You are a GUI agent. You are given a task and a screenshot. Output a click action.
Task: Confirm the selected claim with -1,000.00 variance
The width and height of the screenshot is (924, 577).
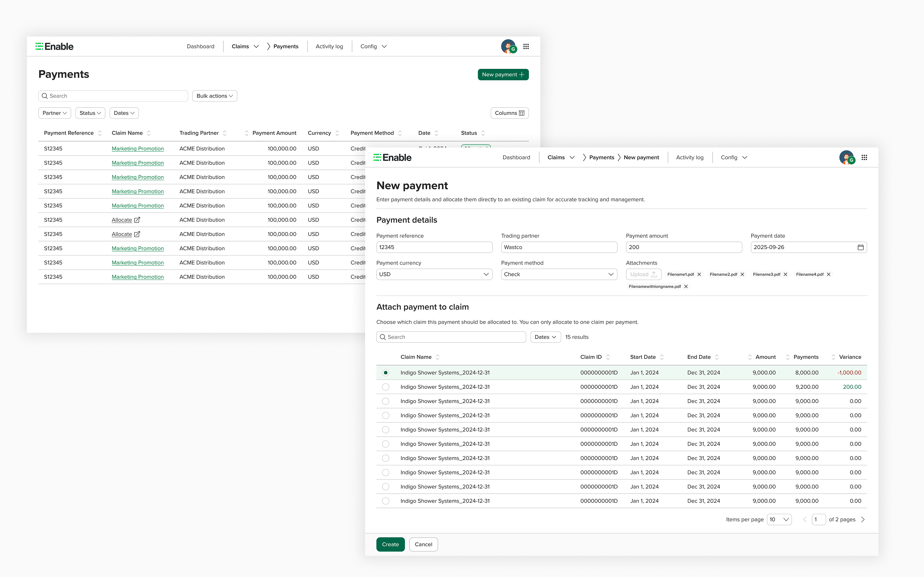386,372
